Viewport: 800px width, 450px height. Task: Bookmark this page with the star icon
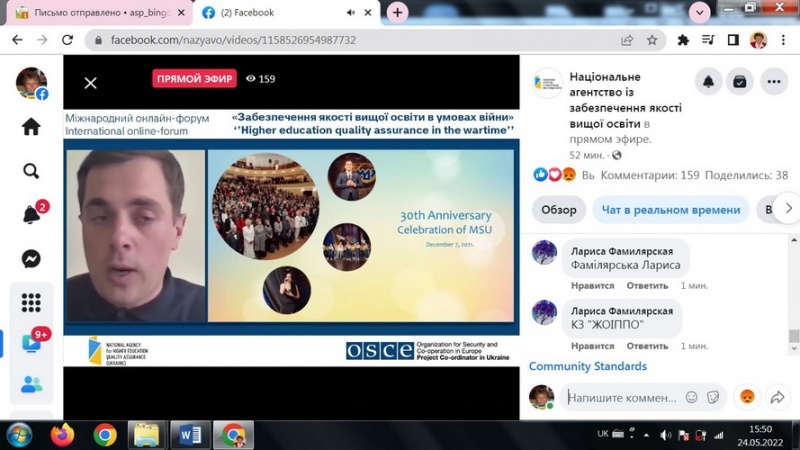652,40
